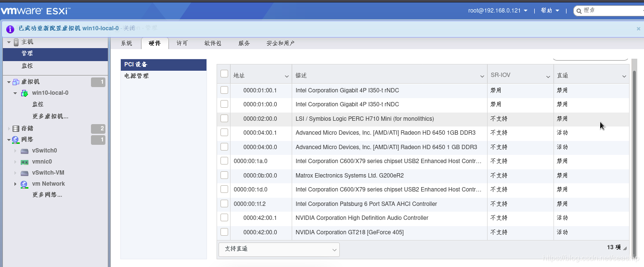Open the SR-IOV column dropdown arrow
Screen dimensions: 644x267
pyautogui.click(x=548, y=76)
